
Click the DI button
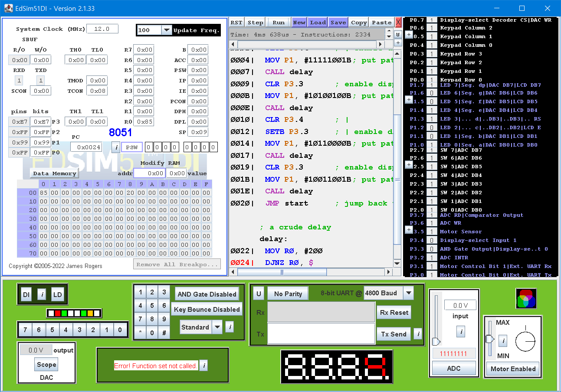(26, 294)
